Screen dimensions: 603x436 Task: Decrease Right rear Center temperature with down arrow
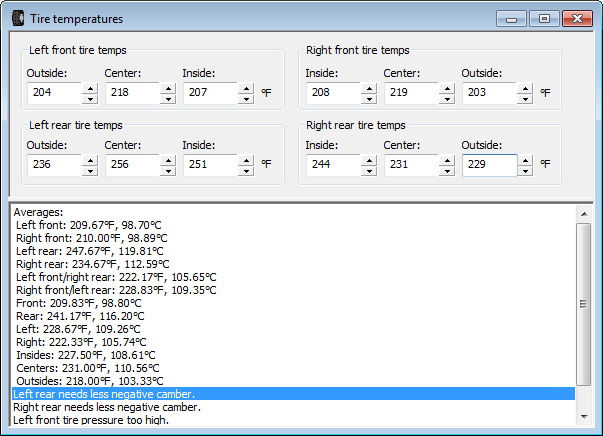tap(447, 171)
